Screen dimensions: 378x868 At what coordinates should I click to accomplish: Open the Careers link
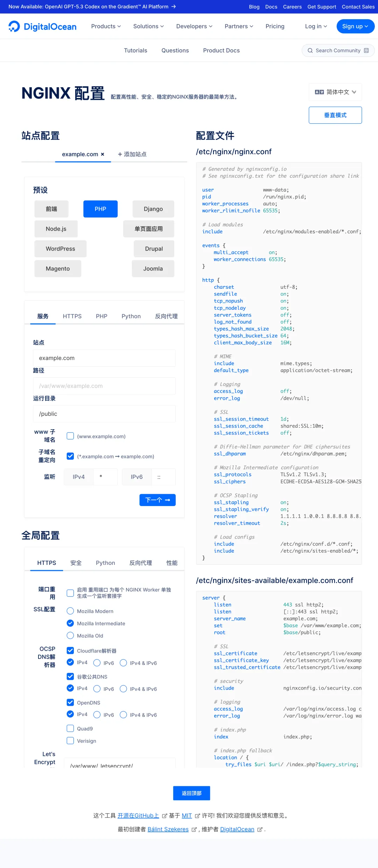(x=292, y=7)
